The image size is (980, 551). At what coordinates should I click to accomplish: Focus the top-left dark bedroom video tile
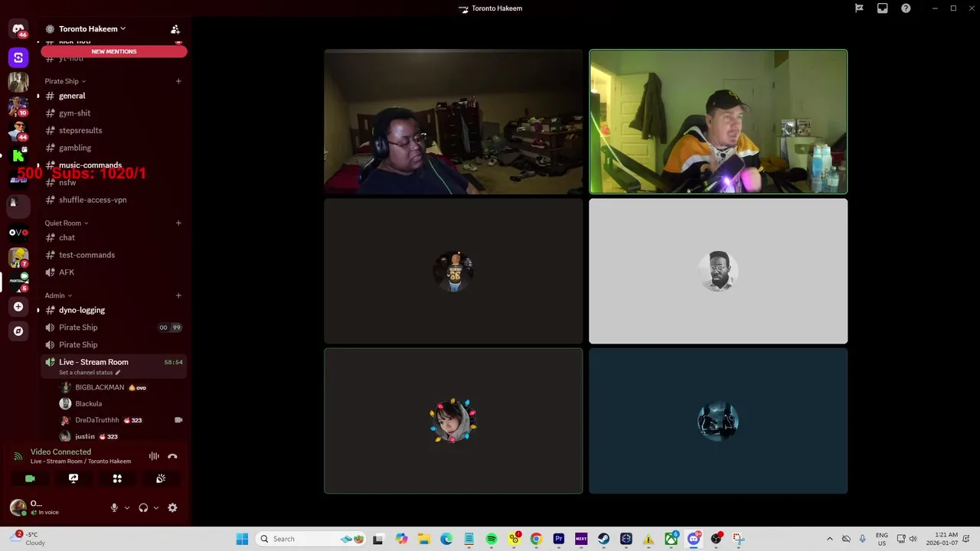pos(453,122)
